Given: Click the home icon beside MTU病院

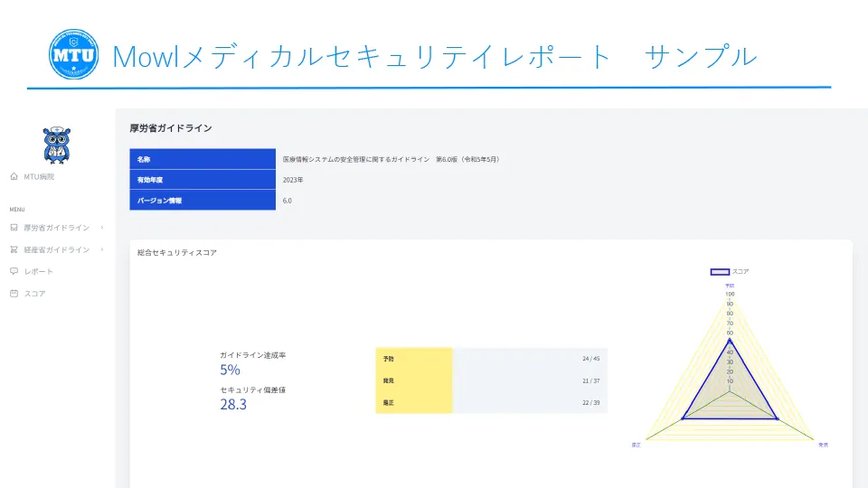Looking at the screenshot, I should [x=14, y=177].
